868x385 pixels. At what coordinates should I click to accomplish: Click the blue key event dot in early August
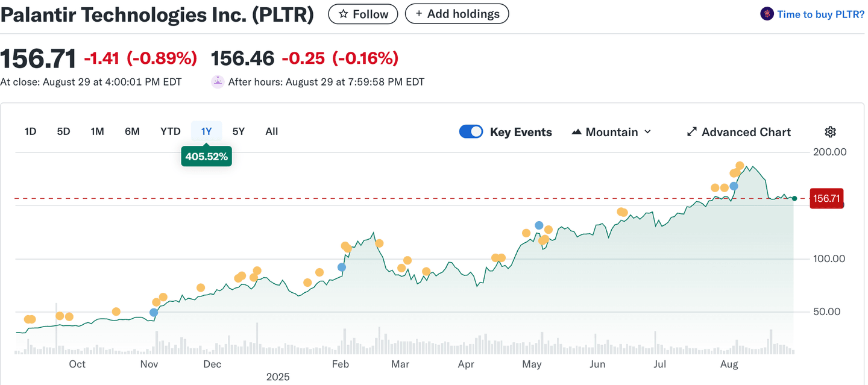pyautogui.click(x=734, y=186)
